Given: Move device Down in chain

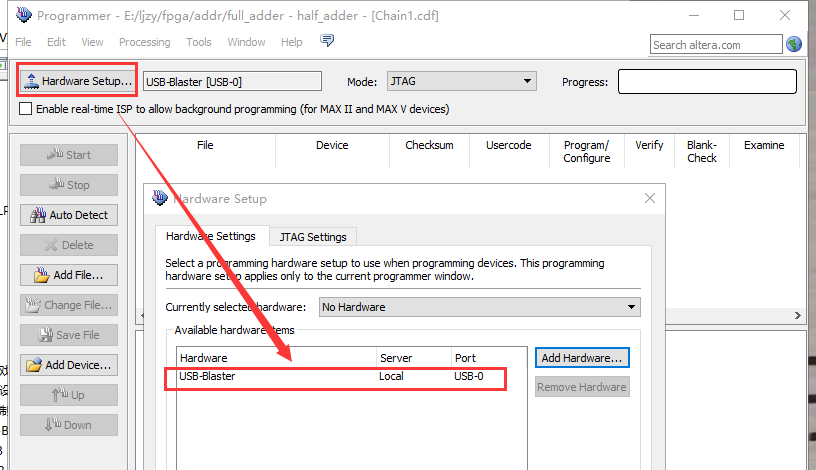Looking at the screenshot, I should pos(69,425).
